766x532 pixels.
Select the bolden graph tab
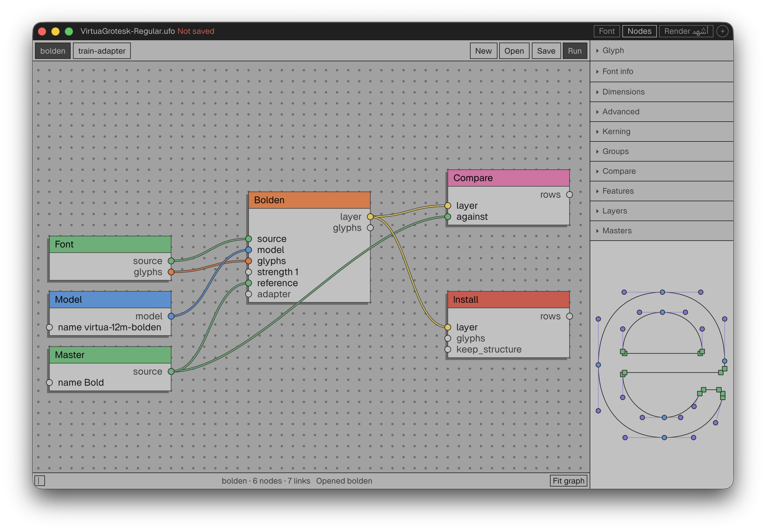click(x=53, y=51)
